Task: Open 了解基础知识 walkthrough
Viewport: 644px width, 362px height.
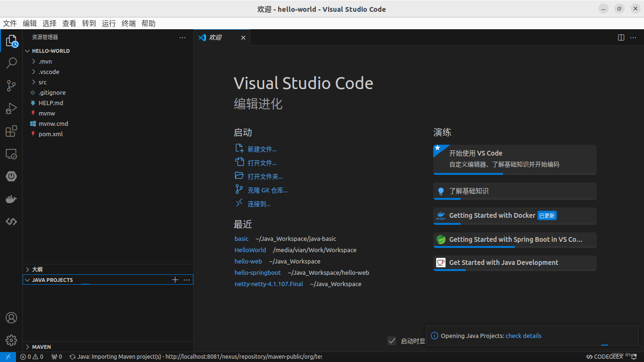Action: [x=515, y=191]
